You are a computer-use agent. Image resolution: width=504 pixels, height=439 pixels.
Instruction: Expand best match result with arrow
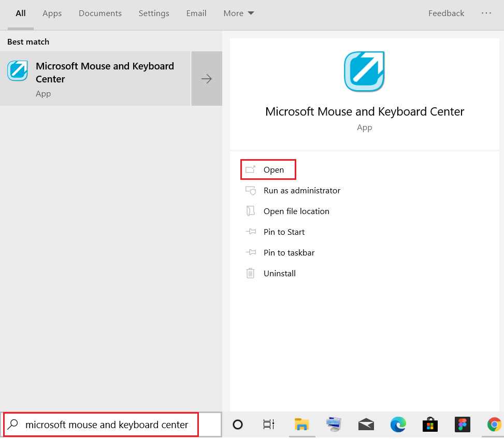[207, 79]
